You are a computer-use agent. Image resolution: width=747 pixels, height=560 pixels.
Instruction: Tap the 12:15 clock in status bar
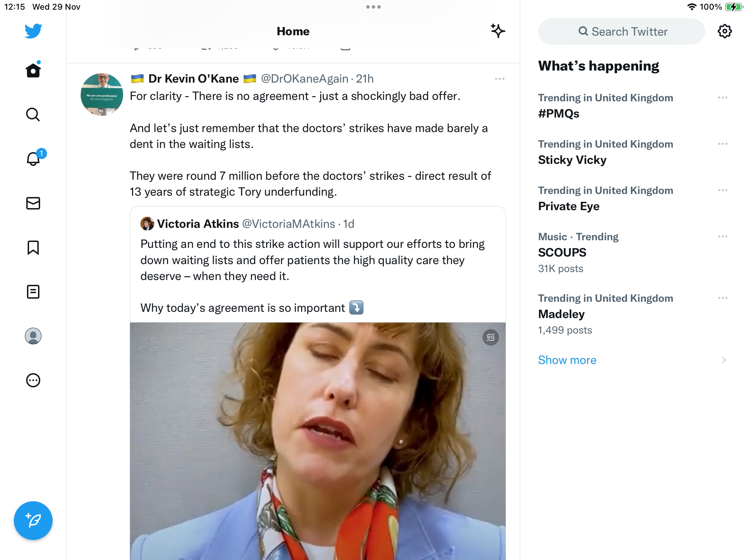point(15,7)
